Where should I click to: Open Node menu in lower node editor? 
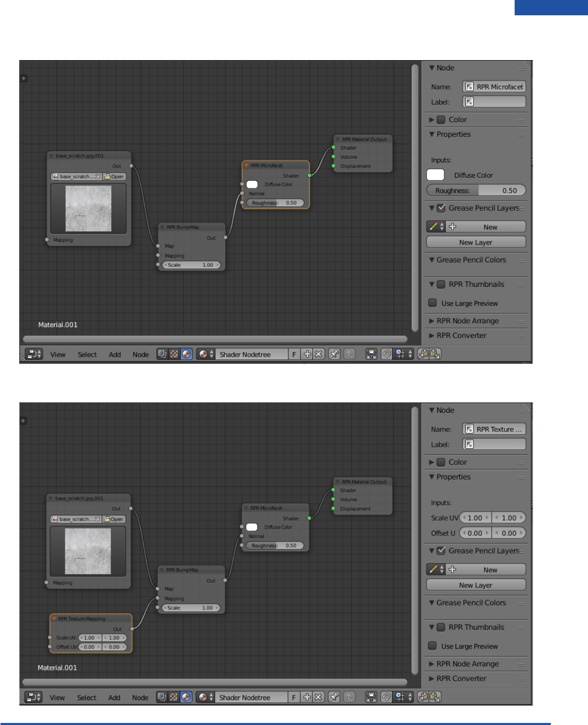140,697
